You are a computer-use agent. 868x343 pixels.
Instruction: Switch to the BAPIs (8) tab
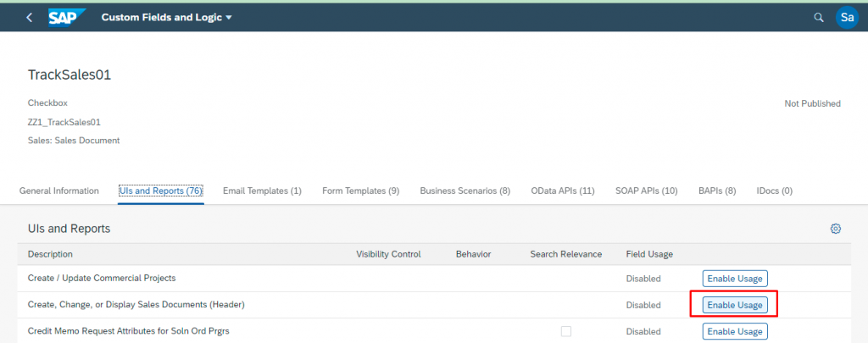717,191
